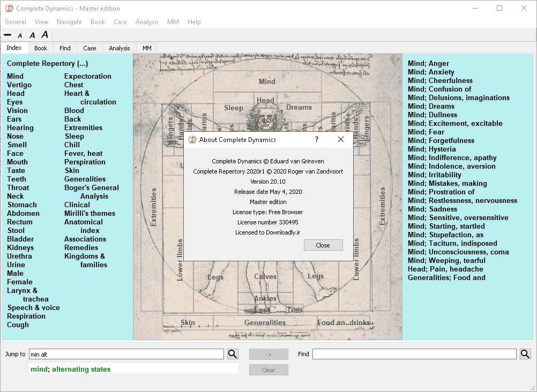537x392 pixels.
Task: Open the Analysis menu
Action: 147,22
